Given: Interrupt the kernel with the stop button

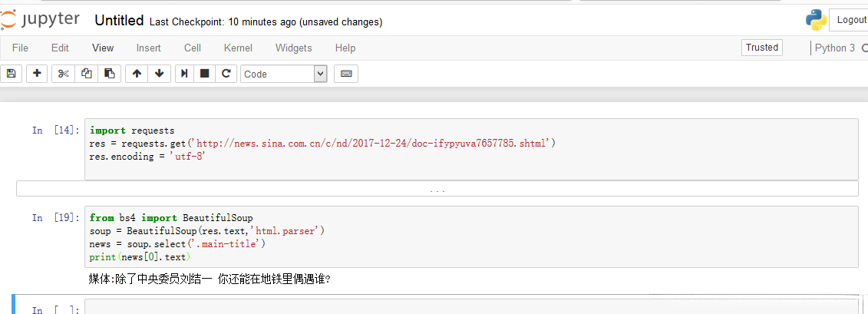Looking at the screenshot, I should (x=205, y=74).
